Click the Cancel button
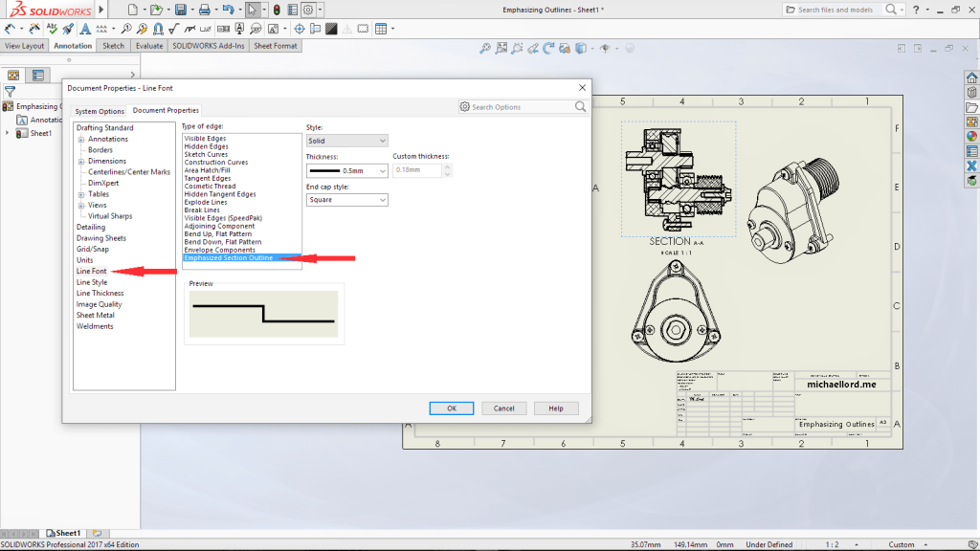Image resolution: width=980 pixels, height=551 pixels. point(503,408)
